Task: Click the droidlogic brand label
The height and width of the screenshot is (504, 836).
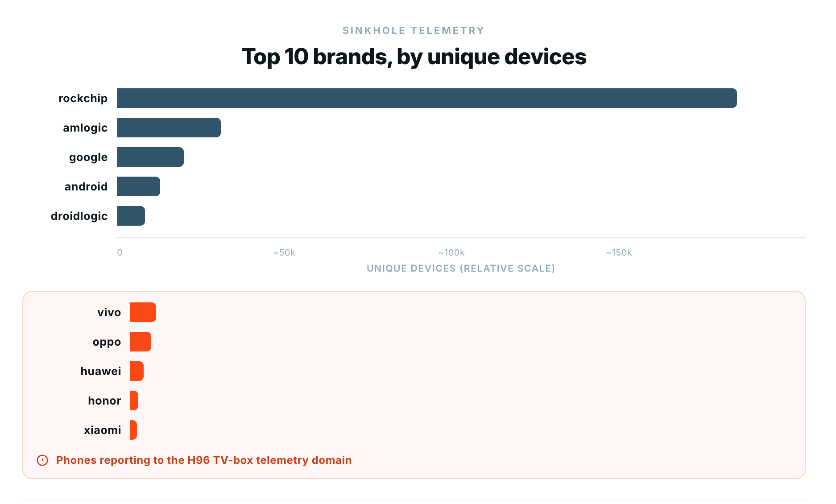Action: tap(79, 216)
